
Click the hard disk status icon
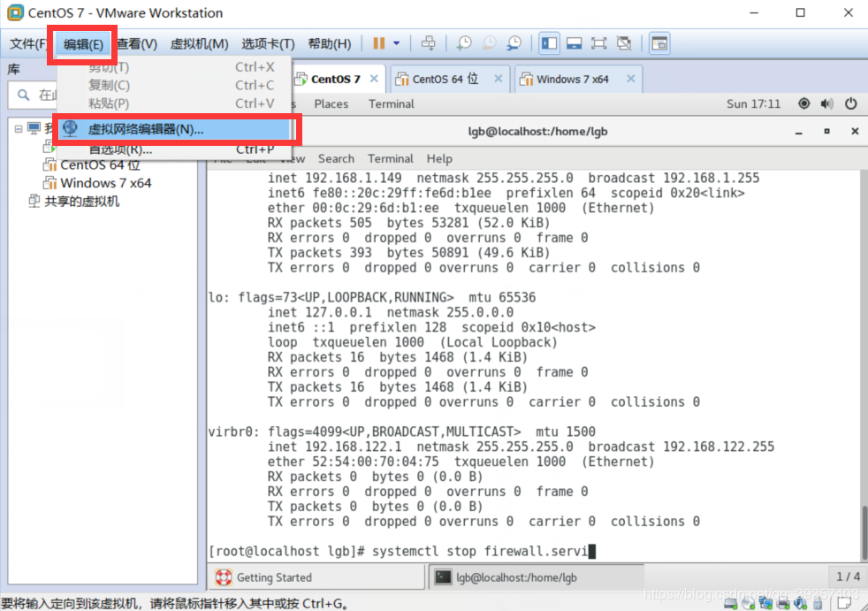[731, 603]
